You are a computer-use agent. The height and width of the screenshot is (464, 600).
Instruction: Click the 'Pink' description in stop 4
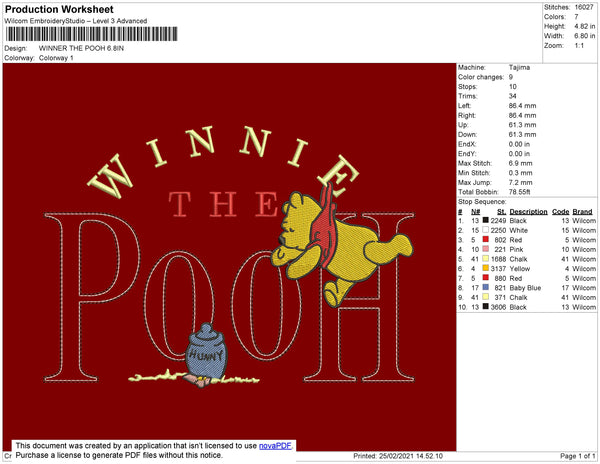point(516,249)
